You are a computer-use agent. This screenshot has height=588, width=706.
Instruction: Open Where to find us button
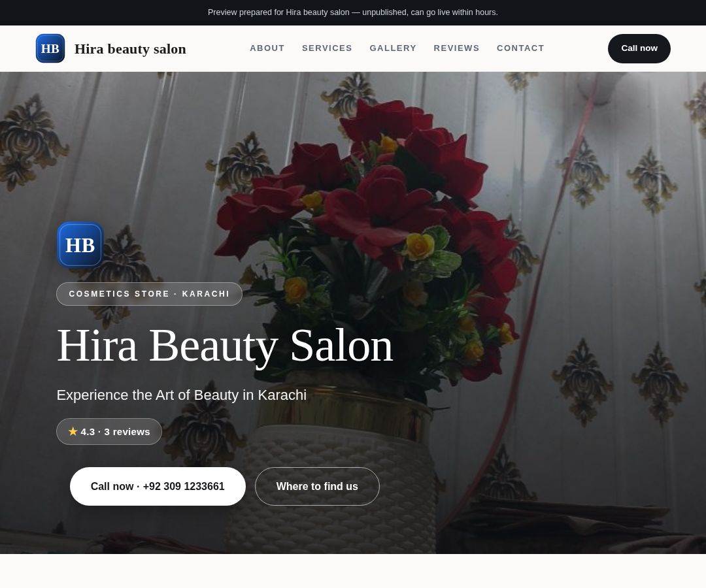tap(317, 486)
